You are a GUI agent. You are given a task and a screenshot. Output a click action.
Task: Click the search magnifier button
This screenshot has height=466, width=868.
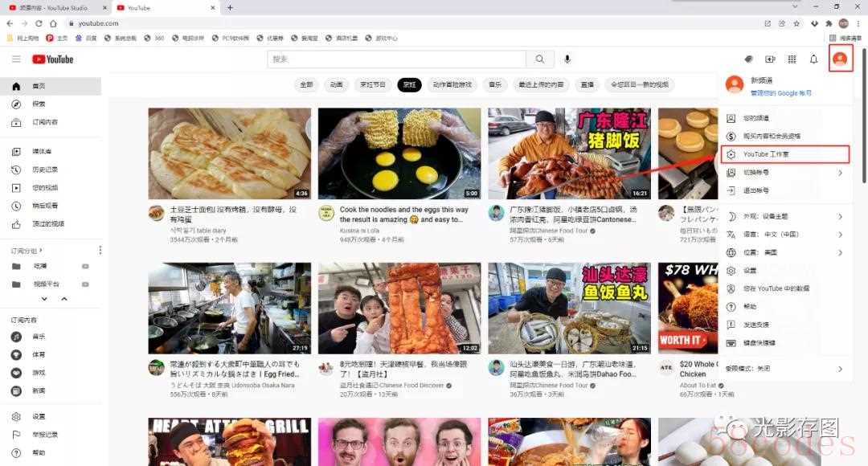(540, 59)
